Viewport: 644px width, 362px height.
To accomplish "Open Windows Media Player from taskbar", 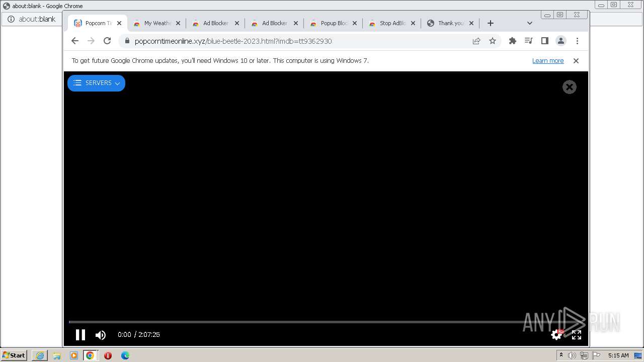I will pos(74,355).
